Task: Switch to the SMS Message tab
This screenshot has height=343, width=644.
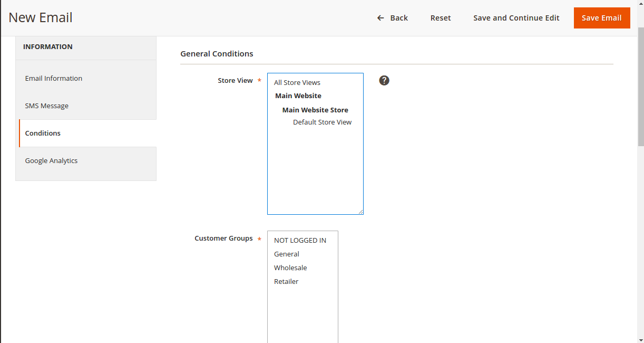Action: click(x=47, y=106)
